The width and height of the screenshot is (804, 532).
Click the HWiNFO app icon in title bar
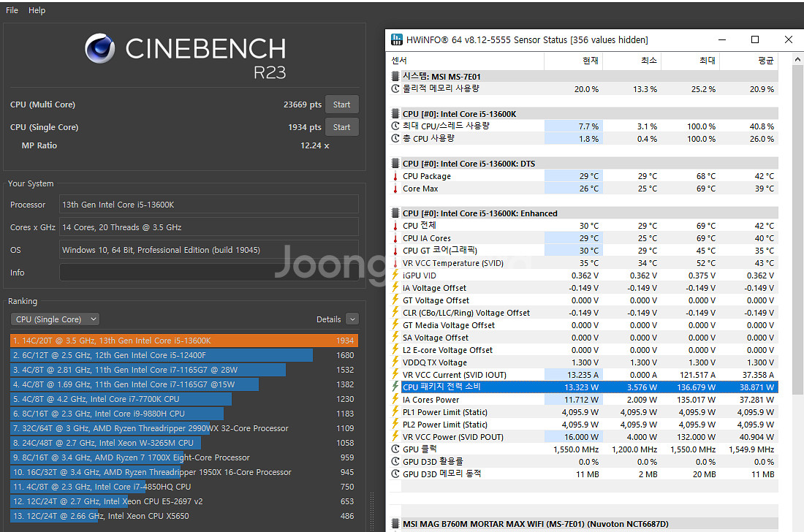tap(397, 39)
